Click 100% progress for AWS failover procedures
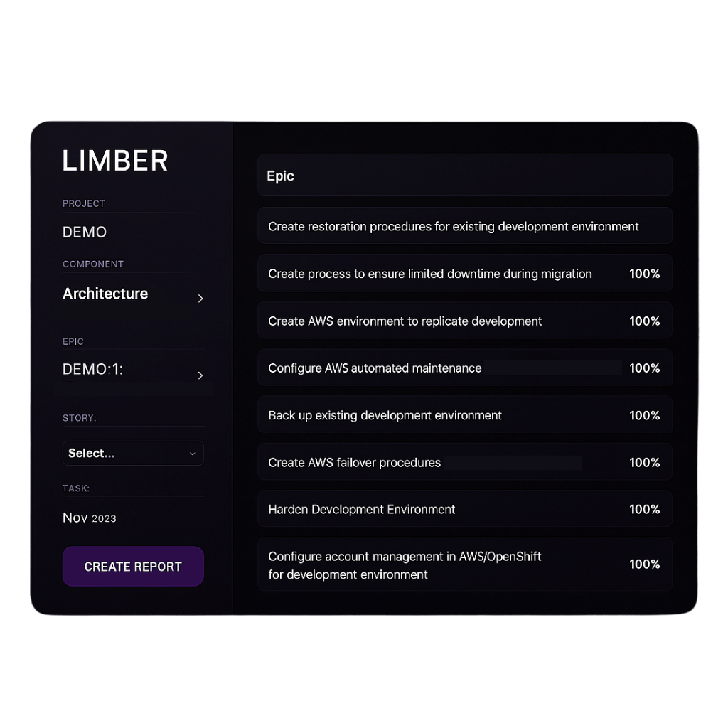This screenshot has height=728, width=728. coord(644,463)
